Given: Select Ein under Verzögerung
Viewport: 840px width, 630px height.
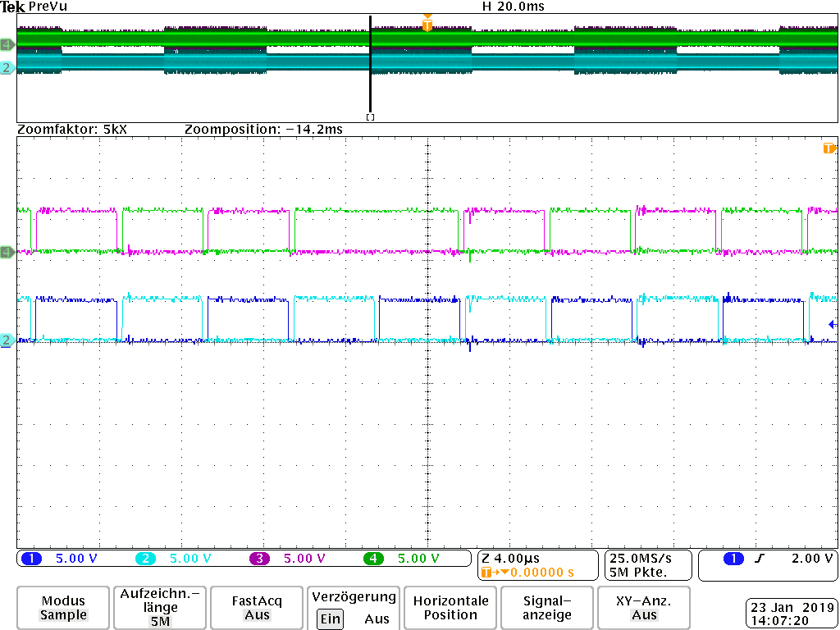Looking at the screenshot, I should point(330,619).
